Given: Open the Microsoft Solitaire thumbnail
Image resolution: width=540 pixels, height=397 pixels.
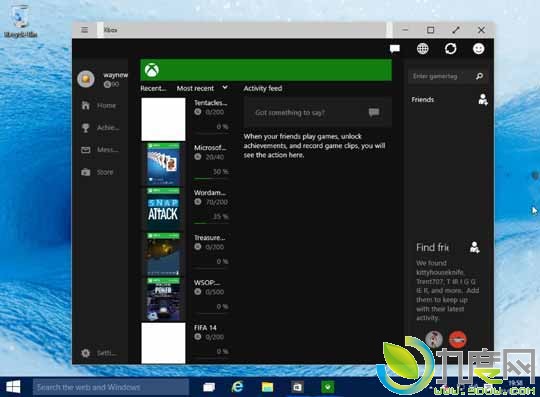Looking at the screenshot, I should (x=163, y=164).
